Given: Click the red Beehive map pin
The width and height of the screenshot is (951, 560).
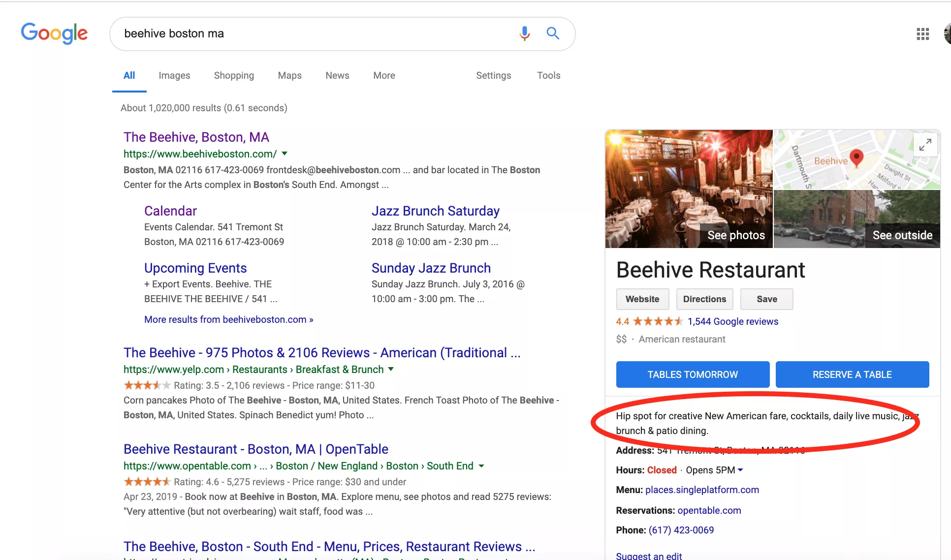Looking at the screenshot, I should point(856,157).
